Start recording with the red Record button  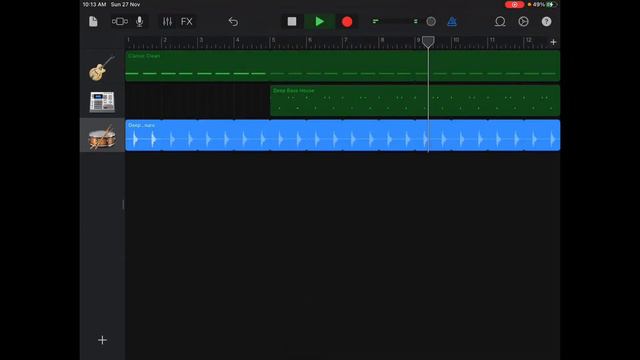pyautogui.click(x=347, y=21)
